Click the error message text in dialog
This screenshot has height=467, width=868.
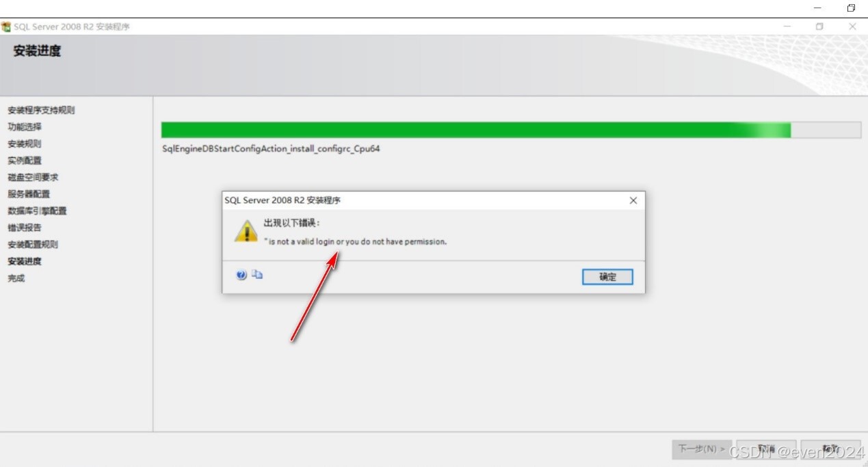(x=355, y=241)
